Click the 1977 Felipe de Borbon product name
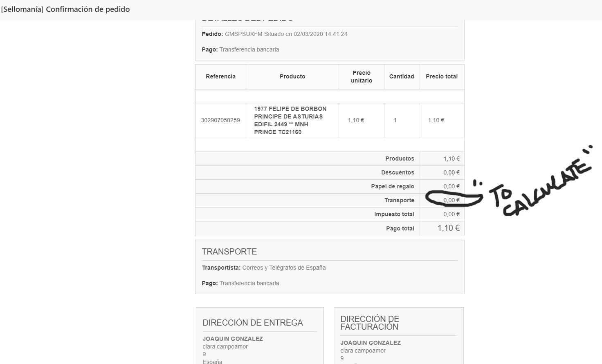The height and width of the screenshot is (364, 602). coord(290,120)
